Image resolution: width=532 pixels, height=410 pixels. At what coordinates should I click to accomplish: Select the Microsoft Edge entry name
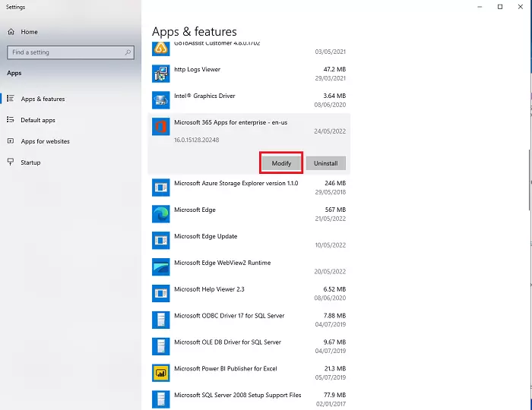click(x=195, y=210)
